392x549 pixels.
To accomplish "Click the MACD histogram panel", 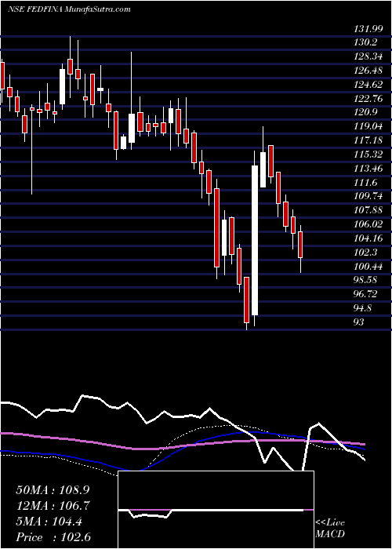I will point(216,510).
